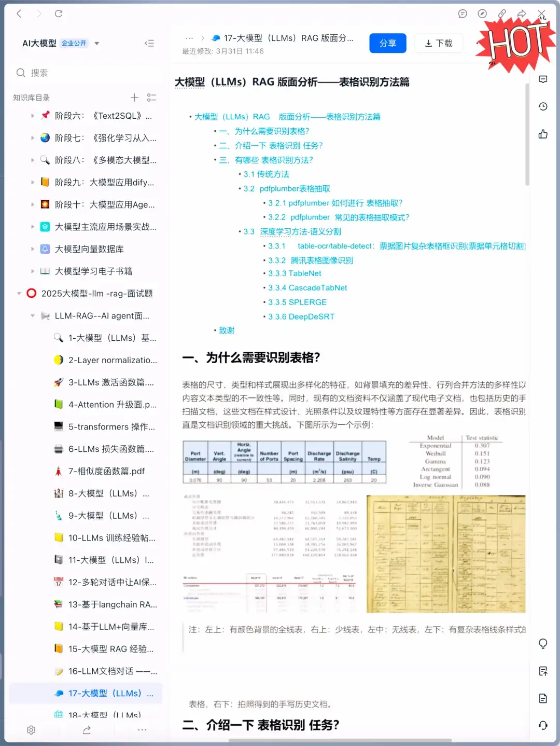Click the share arrow at the bottom toolbar

[87, 729]
